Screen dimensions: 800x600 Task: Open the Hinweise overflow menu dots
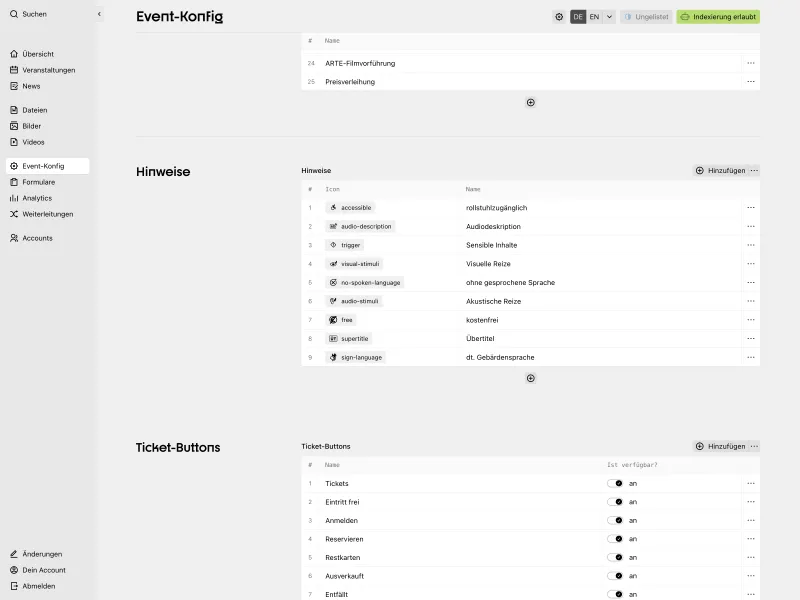pyautogui.click(x=754, y=170)
